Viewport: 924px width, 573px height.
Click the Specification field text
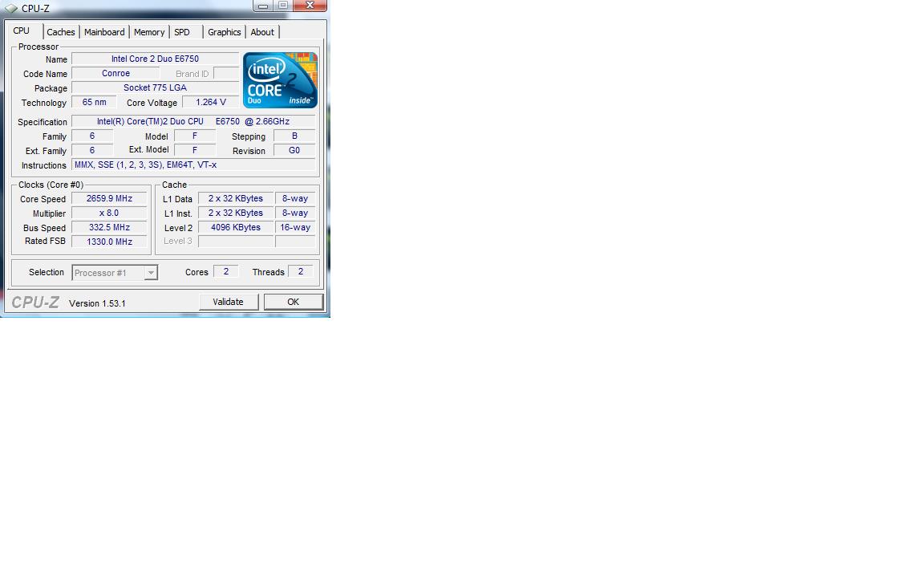point(193,121)
